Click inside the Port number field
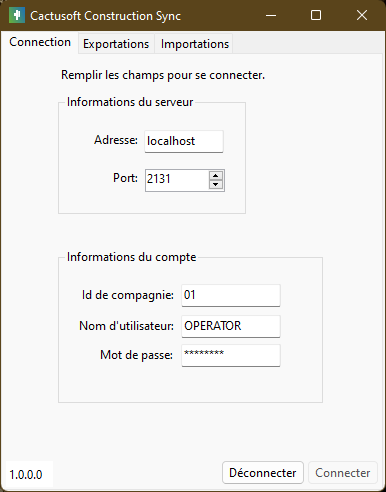The image size is (386, 492). [x=177, y=180]
